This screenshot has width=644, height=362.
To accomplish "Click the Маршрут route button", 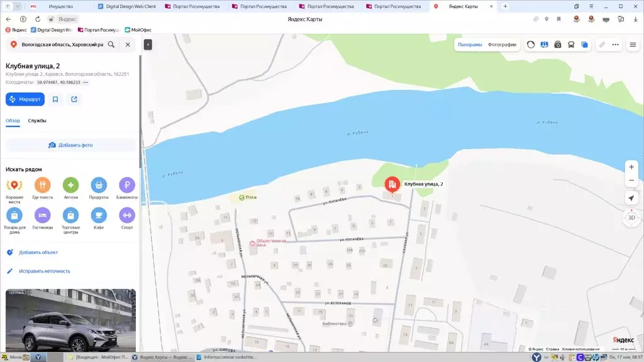I will click(x=25, y=99).
